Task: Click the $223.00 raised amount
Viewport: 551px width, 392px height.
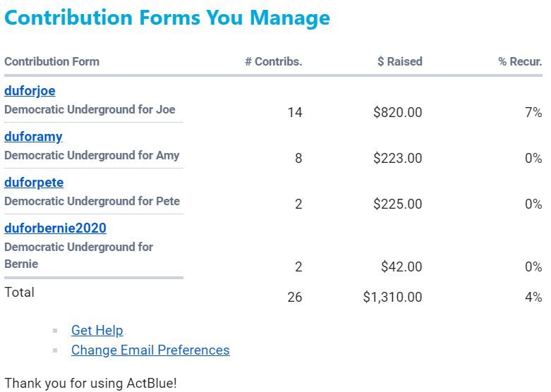Action: pos(398,159)
